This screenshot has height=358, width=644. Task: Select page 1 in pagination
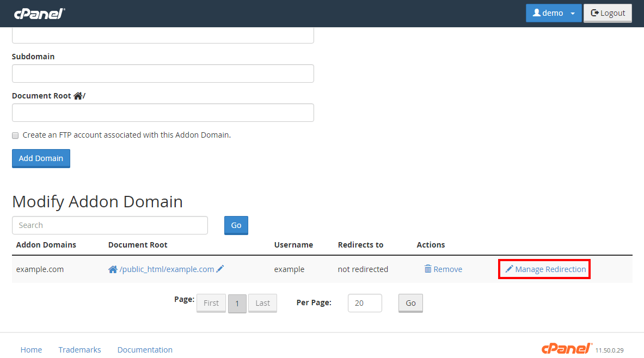tap(237, 304)
